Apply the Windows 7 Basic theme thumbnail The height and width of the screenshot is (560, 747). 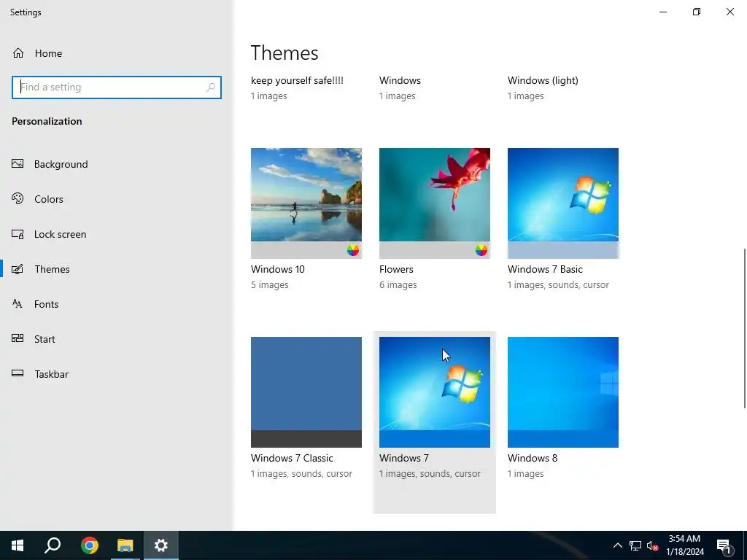point(563,203)
